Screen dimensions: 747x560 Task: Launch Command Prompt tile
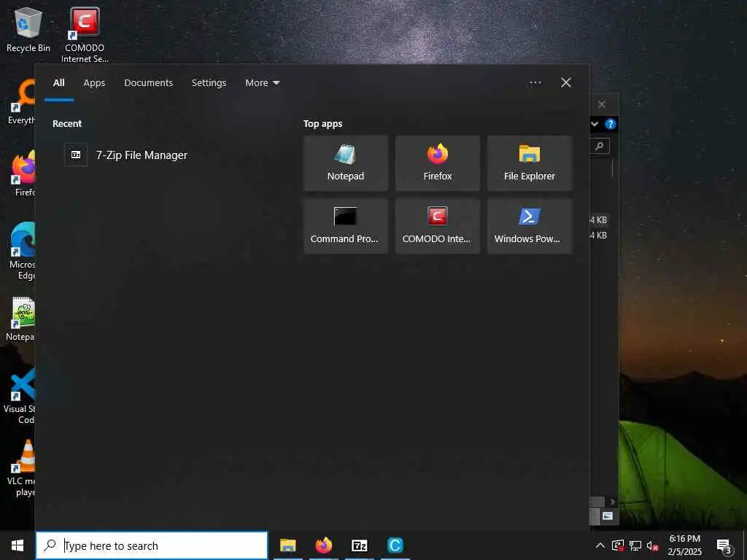[345, 226]
